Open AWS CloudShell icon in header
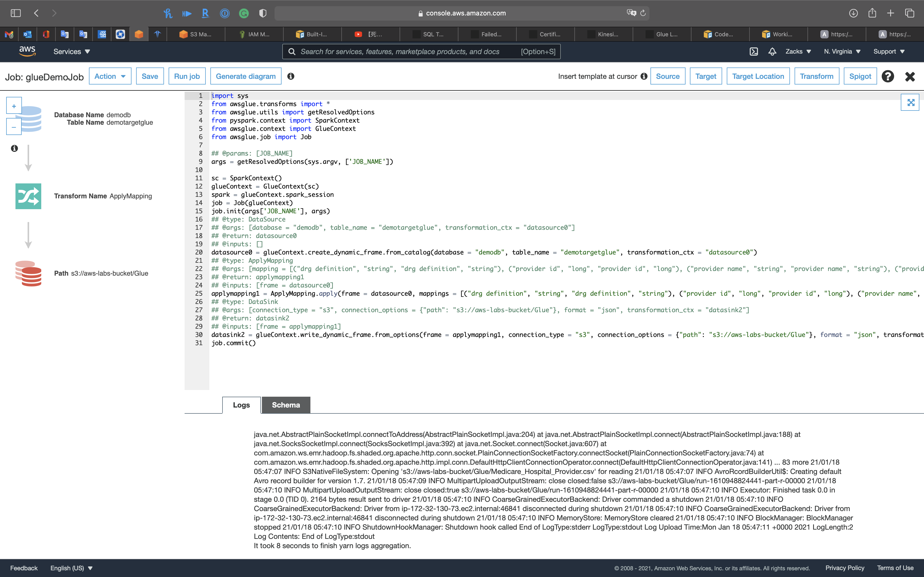The image size is (924, 577). coord(754,52)
